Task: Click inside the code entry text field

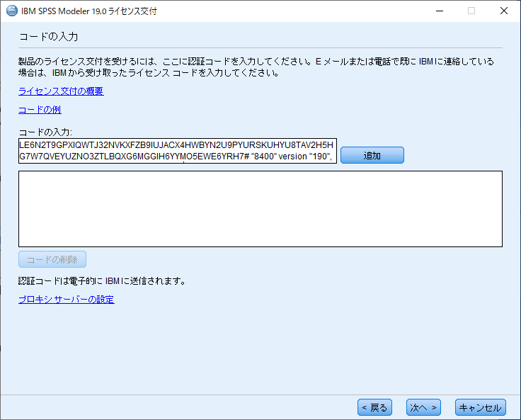Action: (178, 151)
